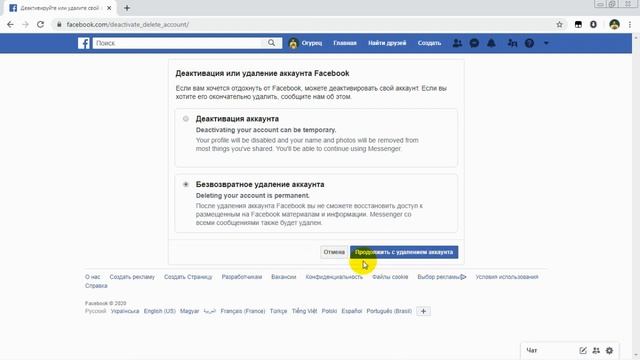Switch language to Polski

tap(329, 311)
